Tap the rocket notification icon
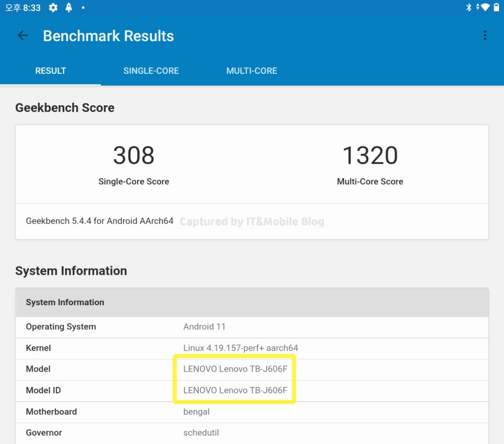This screenshot has height=444, width=504. click(x=68, y=7)
